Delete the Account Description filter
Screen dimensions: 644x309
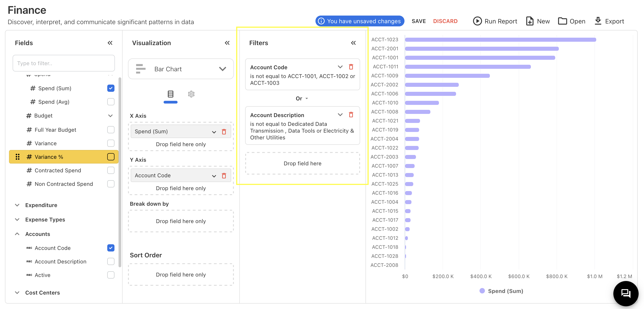coord(351,115)
